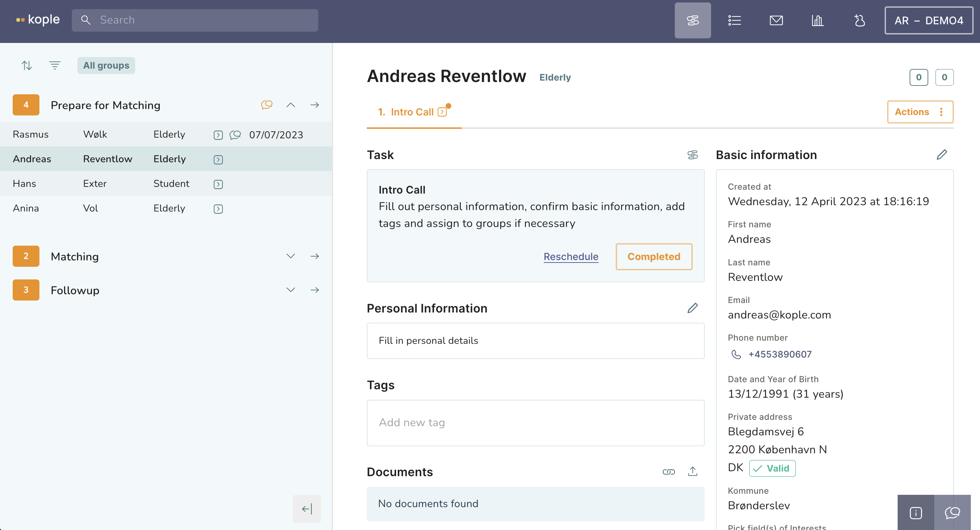This screenshot has height=530, width=980.
Task: Click the upload icon in Documents section
Action: [692, 472]
